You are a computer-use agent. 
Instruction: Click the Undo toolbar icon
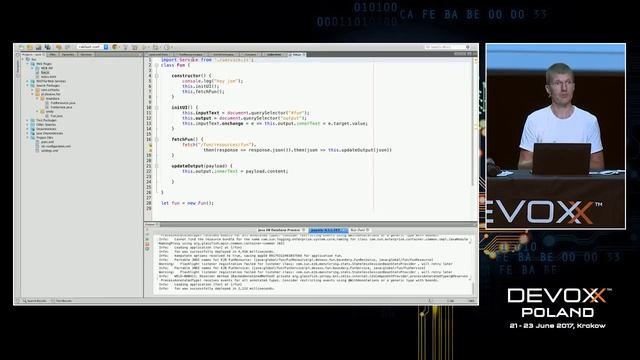click(x=59, y=47)
